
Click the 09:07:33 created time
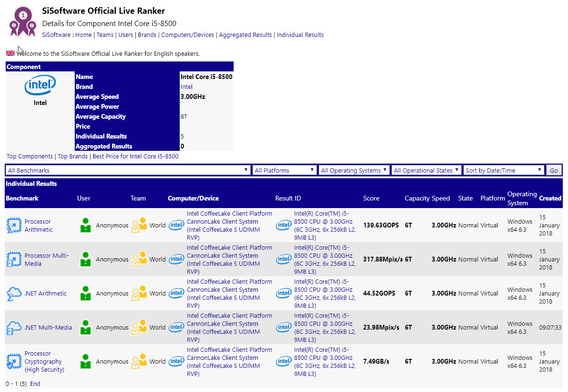tap(551, 328)
